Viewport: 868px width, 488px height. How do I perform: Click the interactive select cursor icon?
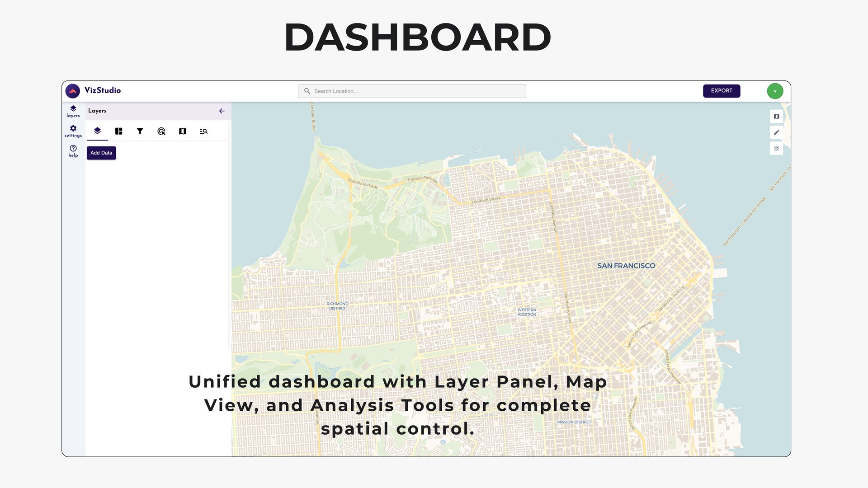coord(161,131)
